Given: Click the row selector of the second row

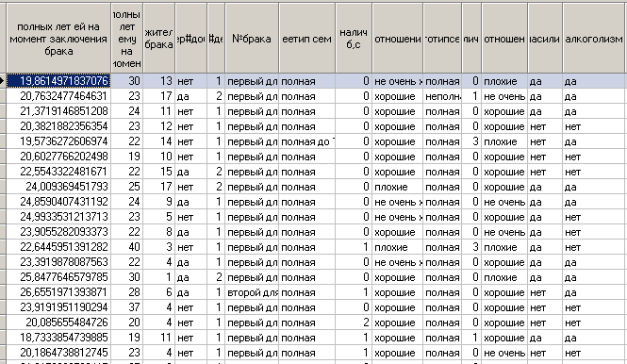Looking at the screenshot, I should [3, 96].
